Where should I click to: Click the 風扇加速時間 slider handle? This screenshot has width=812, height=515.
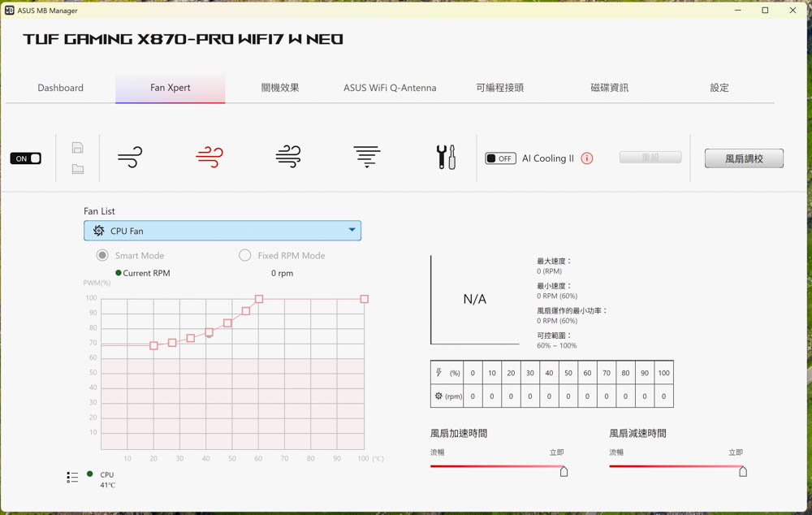click(x=564, y=471)
